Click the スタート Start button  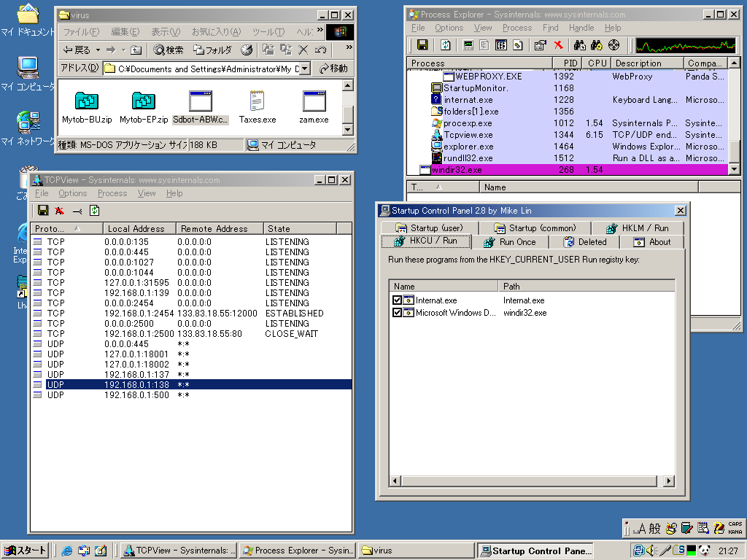pos(25,551)
